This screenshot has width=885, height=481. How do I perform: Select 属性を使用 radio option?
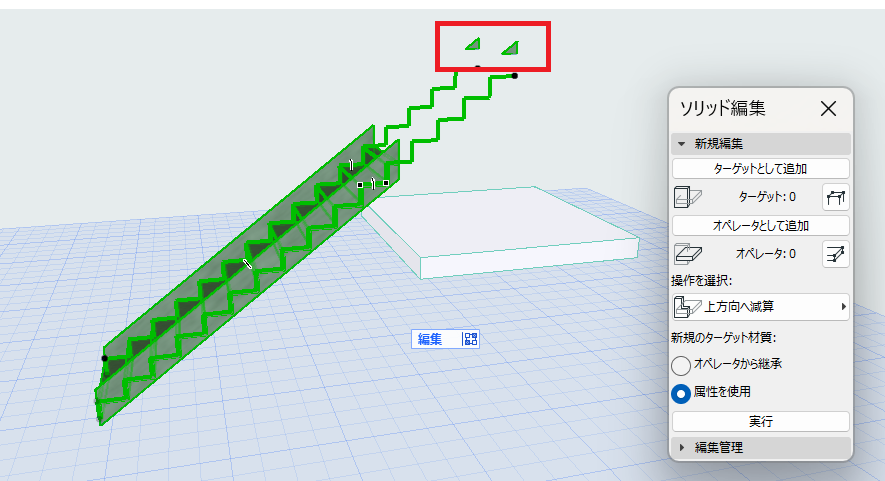tap(681, 393)
